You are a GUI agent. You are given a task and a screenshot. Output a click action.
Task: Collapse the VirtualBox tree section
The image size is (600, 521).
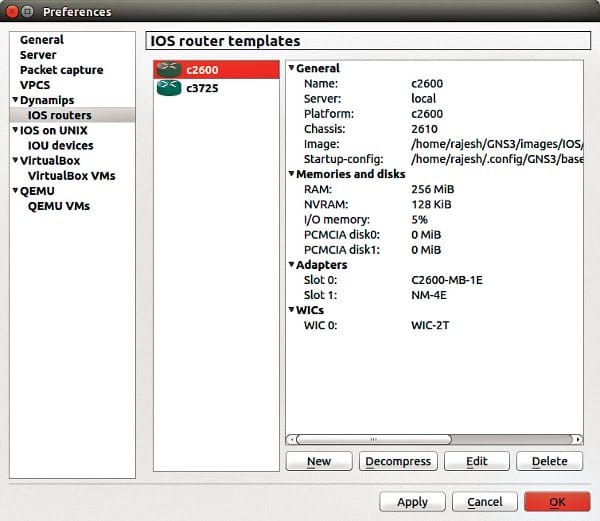coord(15,160)
